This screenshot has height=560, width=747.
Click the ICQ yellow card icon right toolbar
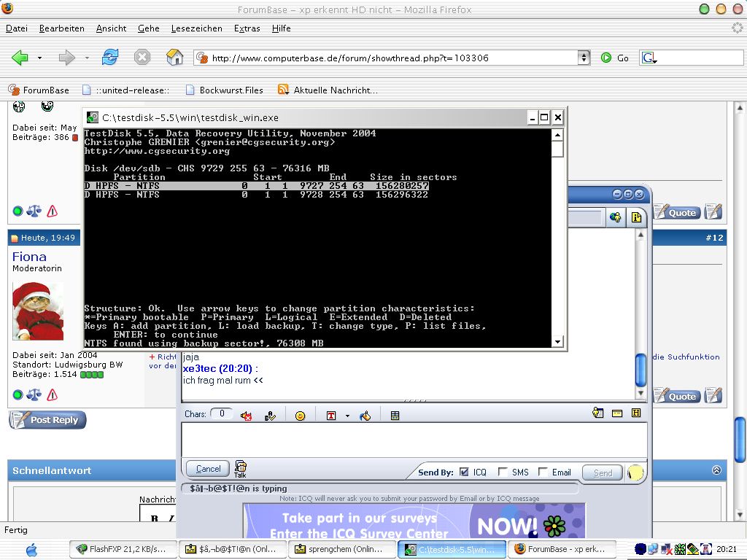(x=617, y=413)
